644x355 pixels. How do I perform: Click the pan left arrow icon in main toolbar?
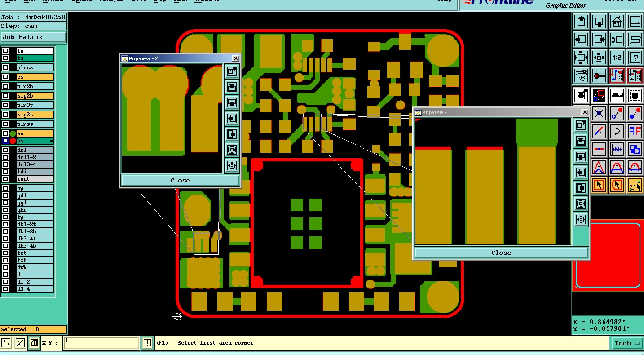coord(581,39)
